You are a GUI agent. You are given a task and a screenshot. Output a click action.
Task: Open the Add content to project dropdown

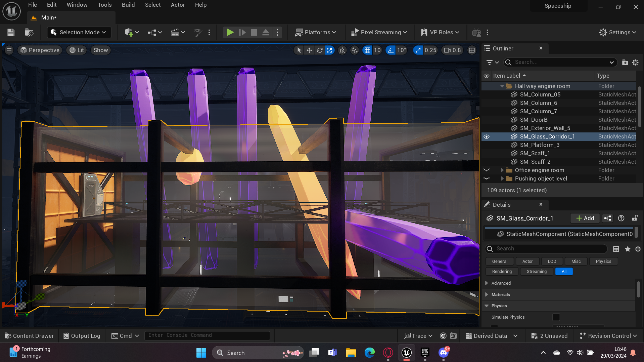[132, 32]
